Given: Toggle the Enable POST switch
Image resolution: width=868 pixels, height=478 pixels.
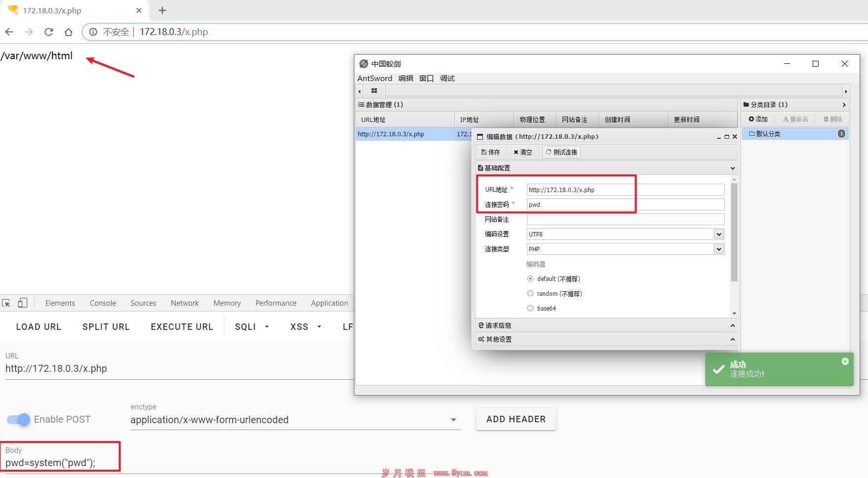Looking at the screenshot, I should click(18, 420).
